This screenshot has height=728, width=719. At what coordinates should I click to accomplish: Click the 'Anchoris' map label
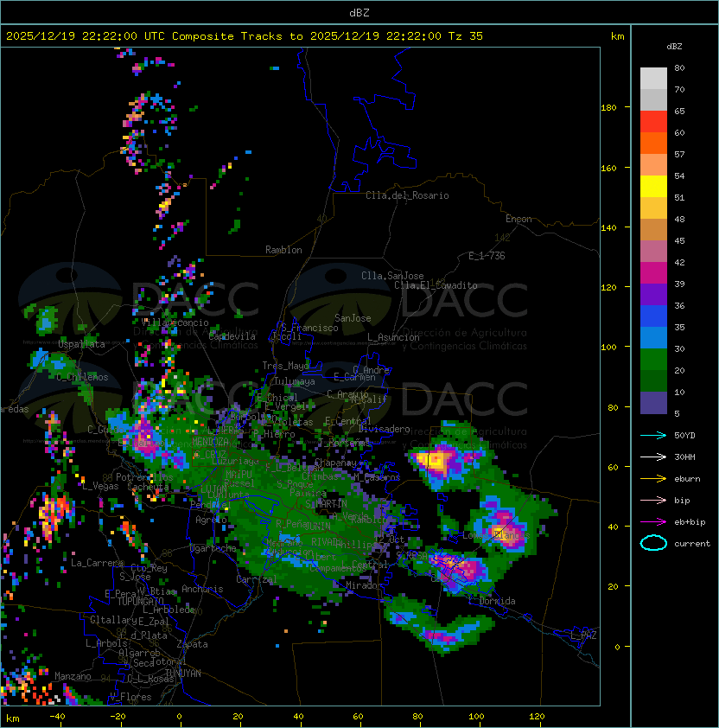click(x=202, y=589)
